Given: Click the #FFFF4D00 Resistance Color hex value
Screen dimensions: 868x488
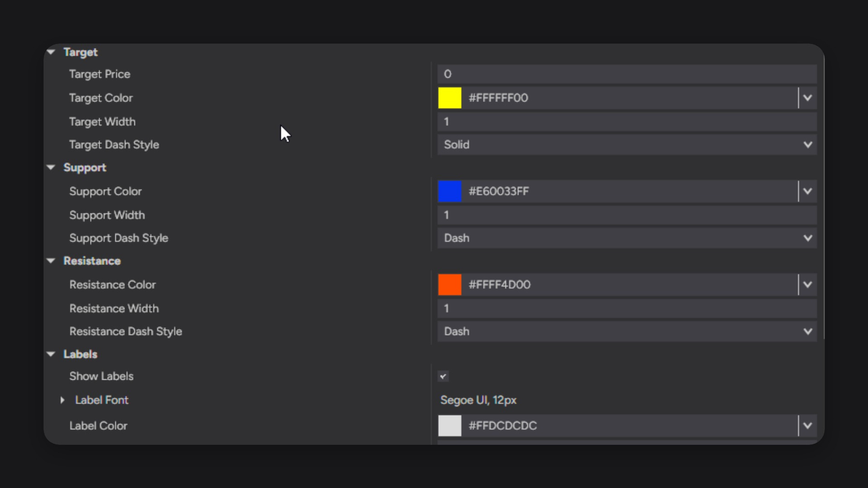Looking at the screenshot, I should pyautogui.click(x=499, y=285).
